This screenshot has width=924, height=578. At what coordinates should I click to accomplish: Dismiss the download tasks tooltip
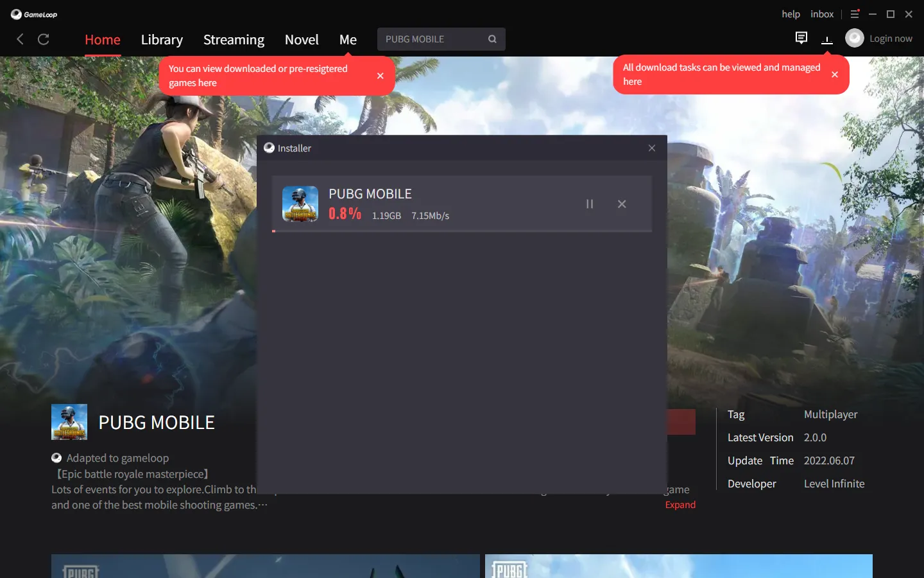click(835, 74)
